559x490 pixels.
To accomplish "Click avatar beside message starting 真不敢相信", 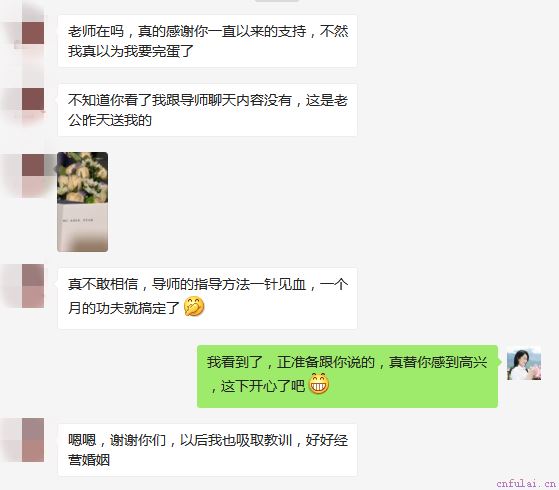I will (x=33, y=286).
